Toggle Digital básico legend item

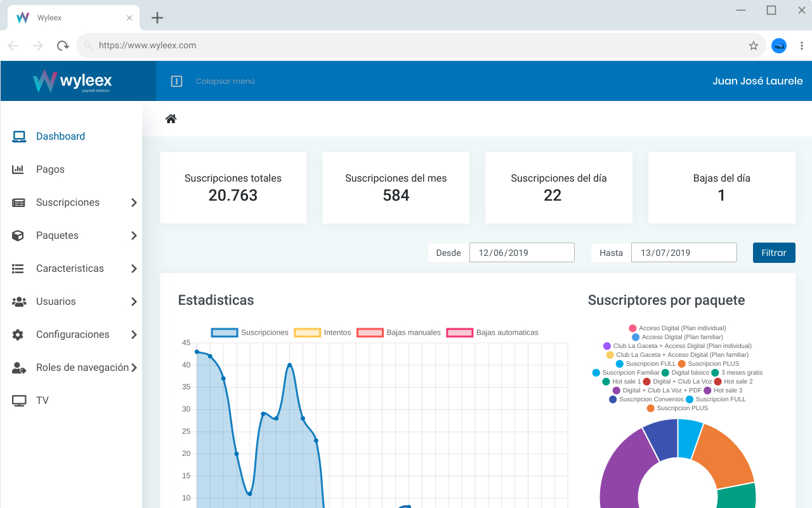point(685,373)
